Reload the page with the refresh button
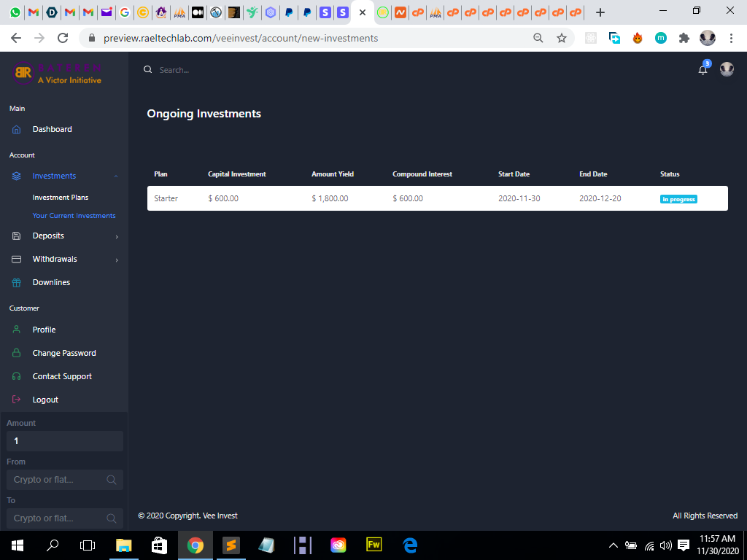 (63, 38)
